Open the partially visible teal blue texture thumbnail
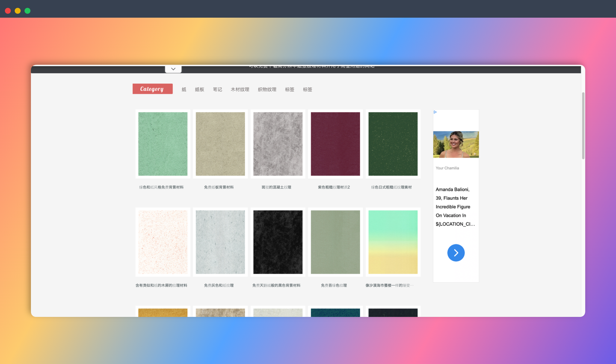 [x=335, y=313]
